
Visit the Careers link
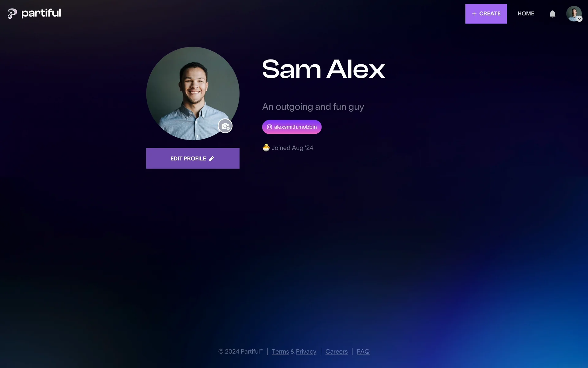point(336,351)
